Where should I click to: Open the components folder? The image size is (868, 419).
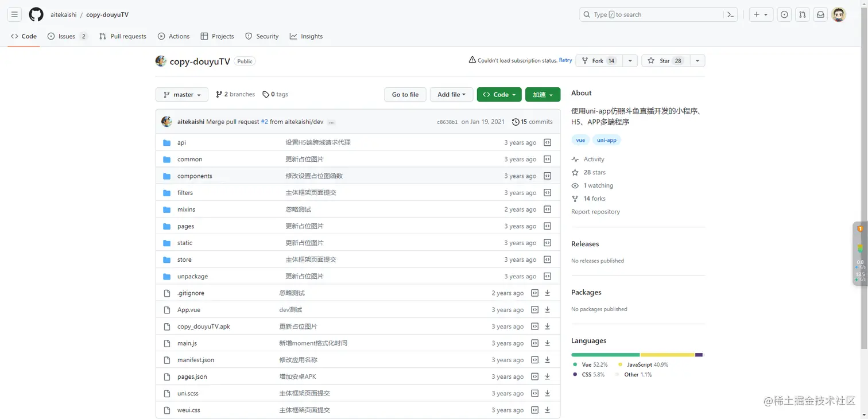coord(195,176)
